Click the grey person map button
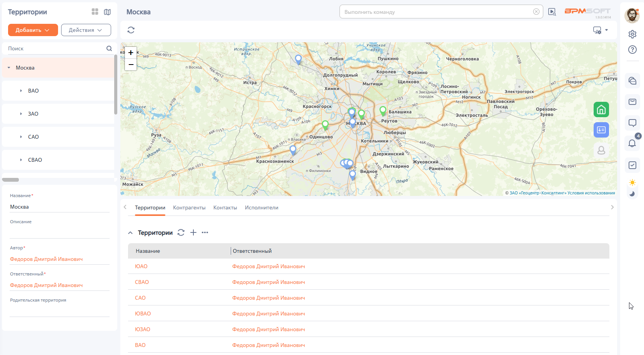The width and height of the screenshot is (644, 355). (x=601, y=150)
